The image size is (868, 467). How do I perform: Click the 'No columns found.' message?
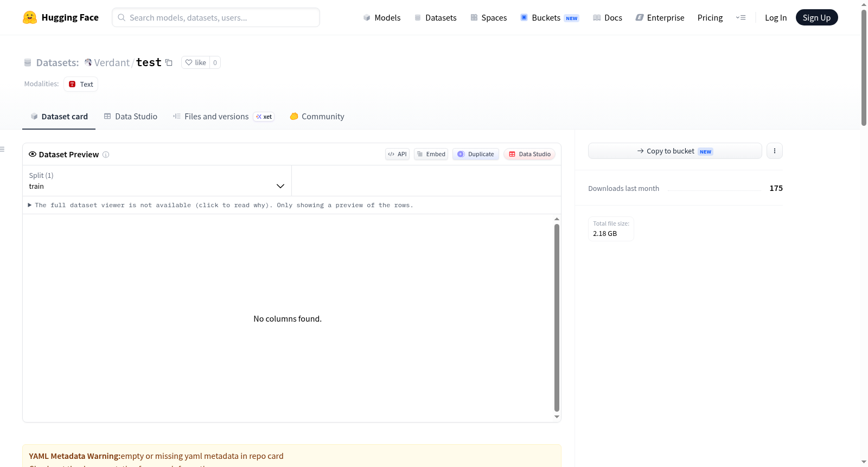click(288, 319)
